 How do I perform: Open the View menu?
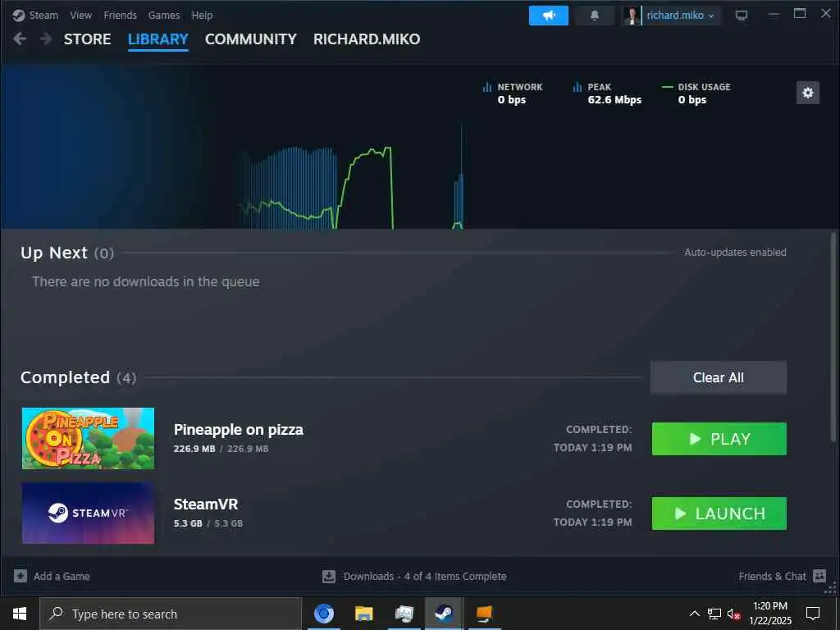[x=81, y=16]
